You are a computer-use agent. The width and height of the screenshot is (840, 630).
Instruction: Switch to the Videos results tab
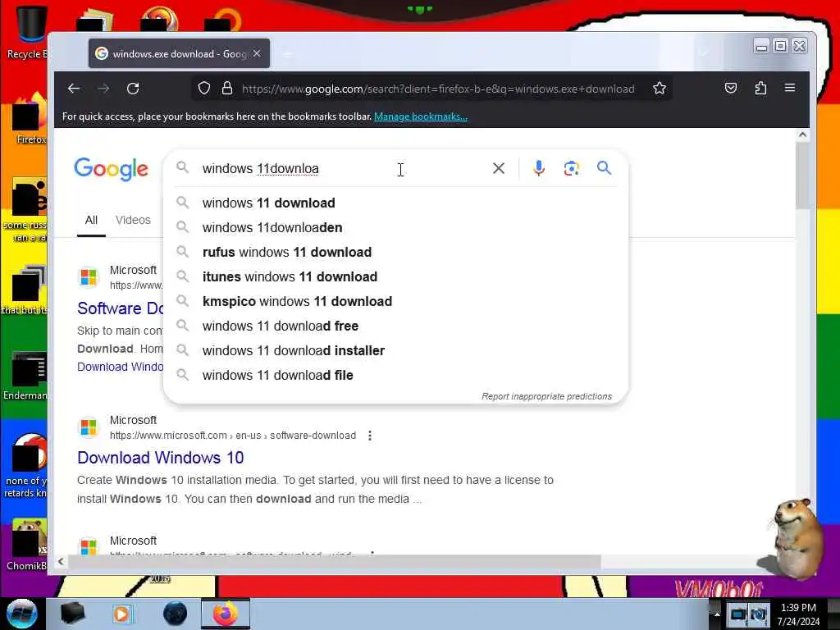[x=133, y=220]
